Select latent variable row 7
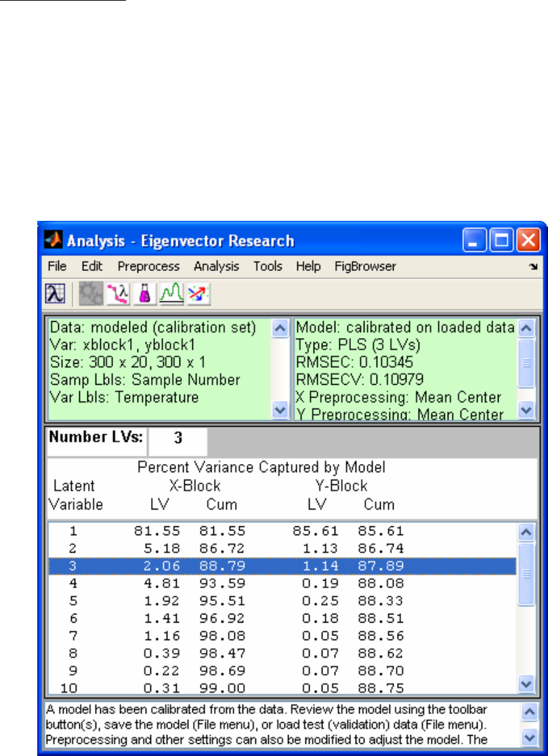 (282, 636)
